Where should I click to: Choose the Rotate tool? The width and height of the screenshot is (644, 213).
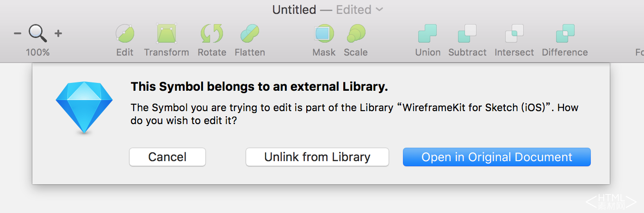(212, 33)
